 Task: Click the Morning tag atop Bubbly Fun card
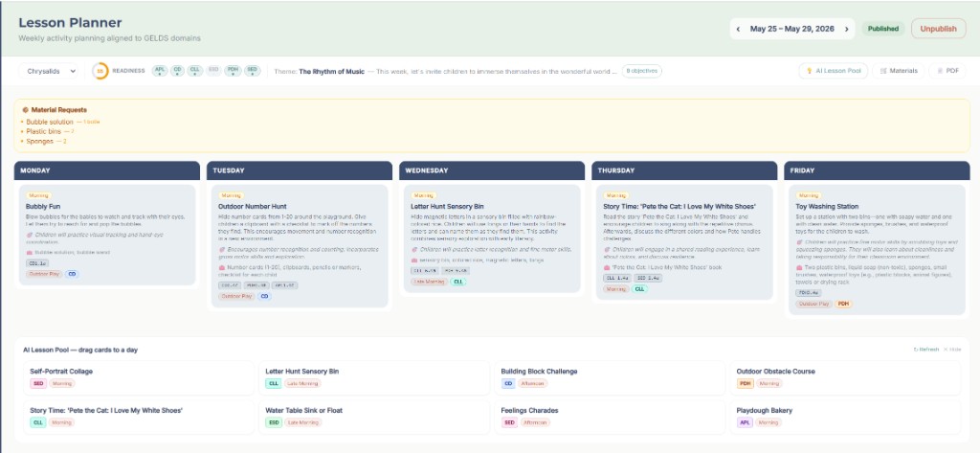[x=38, y=195]
